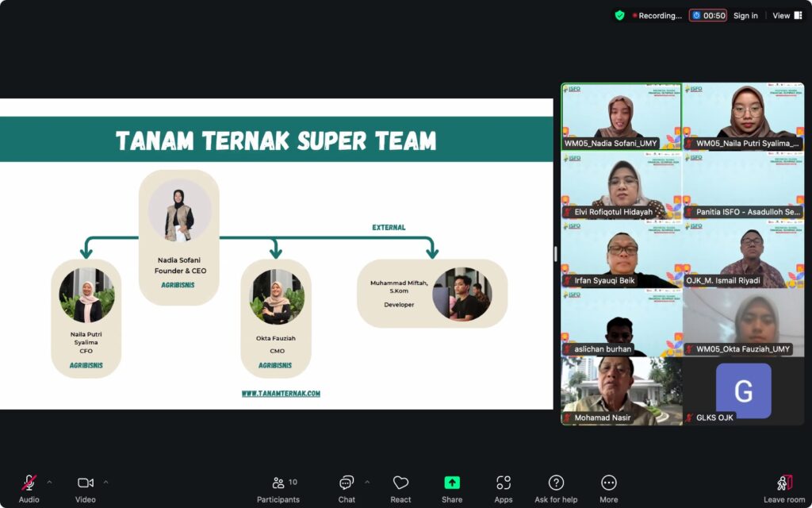Open the View layout menu
The height and width of the screenshot is (508, 812).
[787, 16]
